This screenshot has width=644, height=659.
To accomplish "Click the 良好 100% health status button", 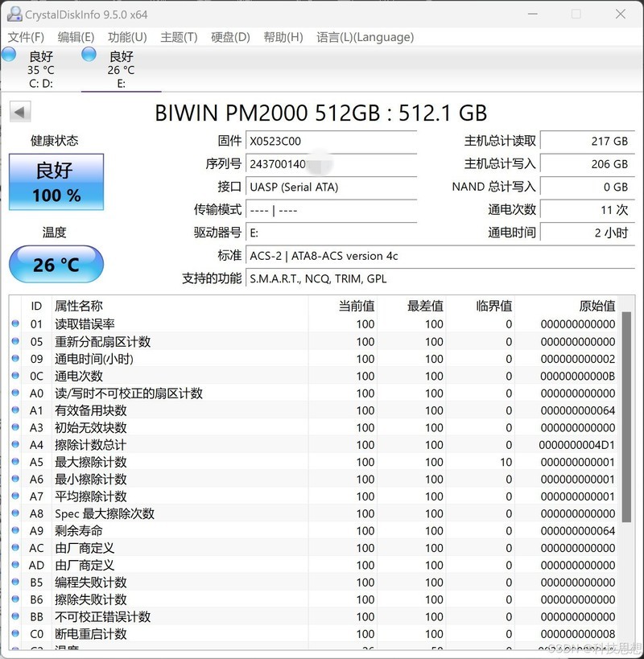I will (56, 182).
